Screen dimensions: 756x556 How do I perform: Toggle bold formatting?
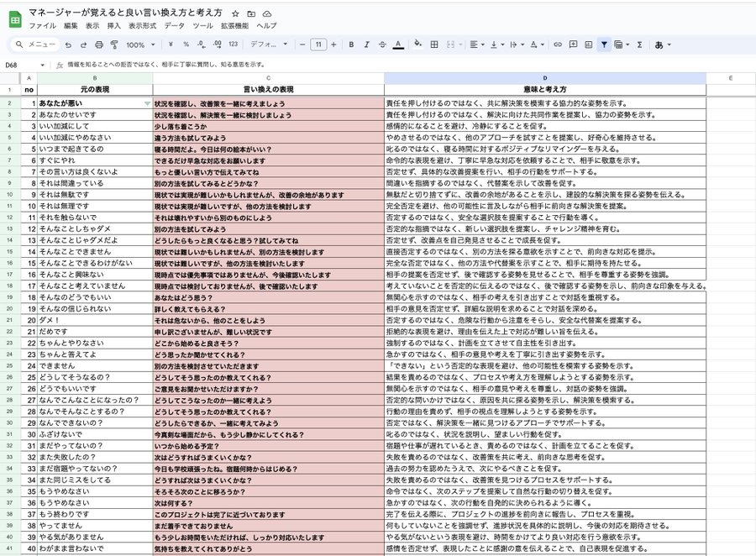(351, 45)
